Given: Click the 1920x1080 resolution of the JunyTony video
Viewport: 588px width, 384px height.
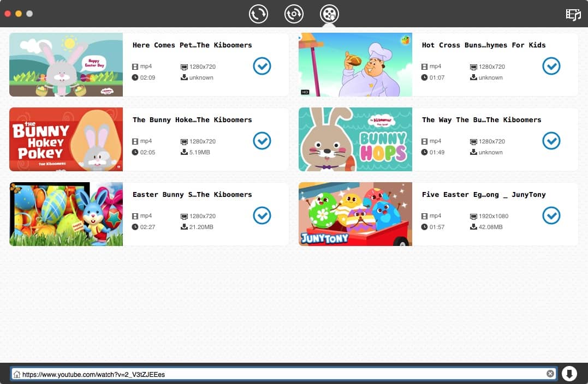Looking at the screenshot, I should pos(494,216).
